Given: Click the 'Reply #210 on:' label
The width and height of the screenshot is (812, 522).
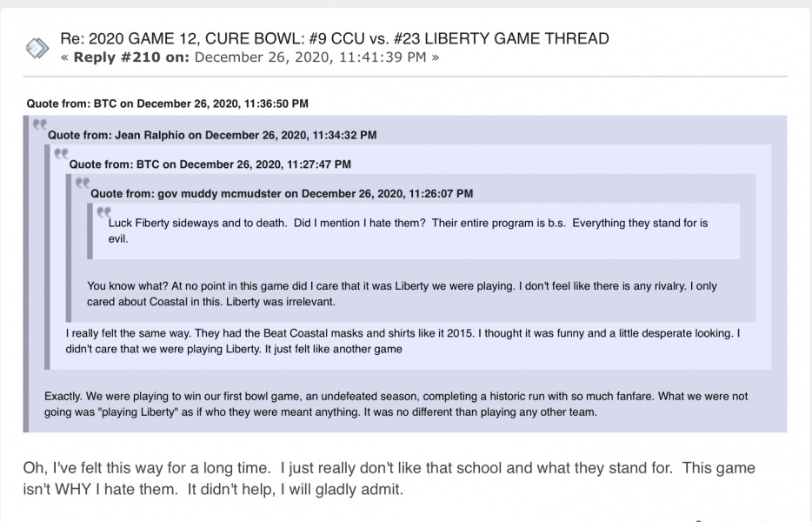Looking at the screenshot, I should (x=130, y=57).
